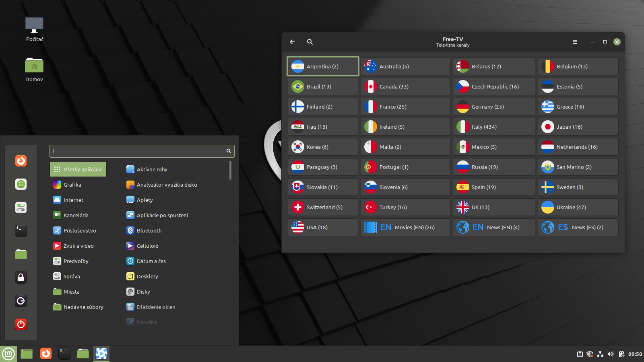The height and width of the screenshot is (362, 644).
Task: Click the magnifier icon in menu search box
Action: click(x=229, y=151)
